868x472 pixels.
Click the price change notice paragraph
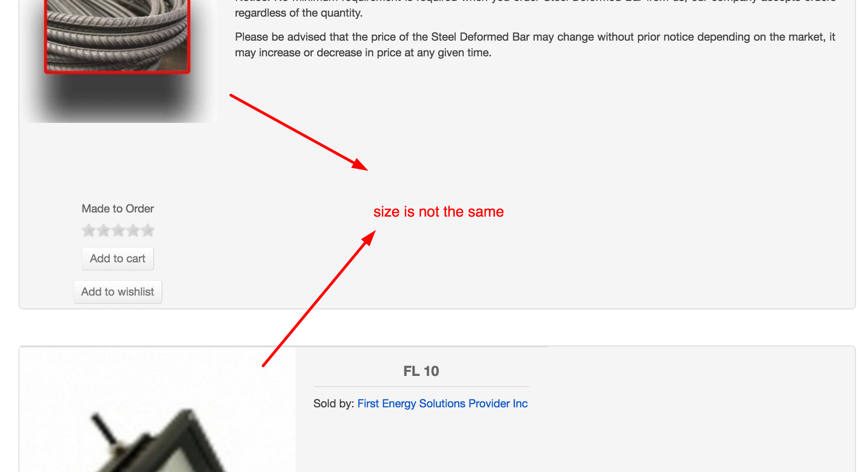click(535, 45)
